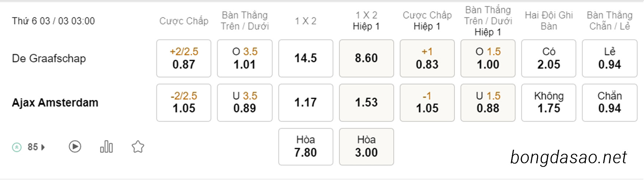Open the Ajax Amsterdam team name
The image size is (644, 180).
click(x=55, y=102)
